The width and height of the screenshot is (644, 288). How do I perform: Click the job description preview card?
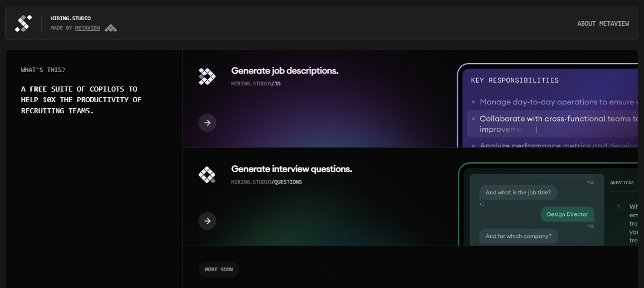pyautogui.click(x=548, y=105)
